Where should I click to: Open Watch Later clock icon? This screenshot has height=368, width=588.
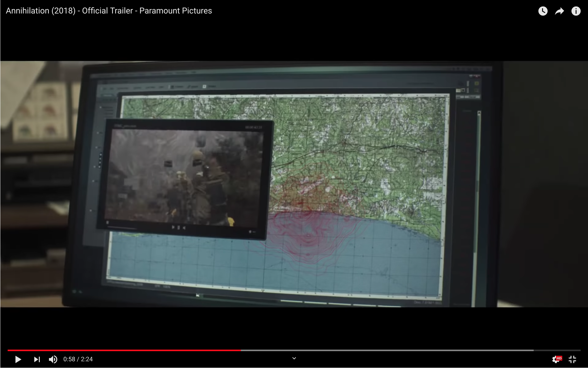click(x=543, y=11)
